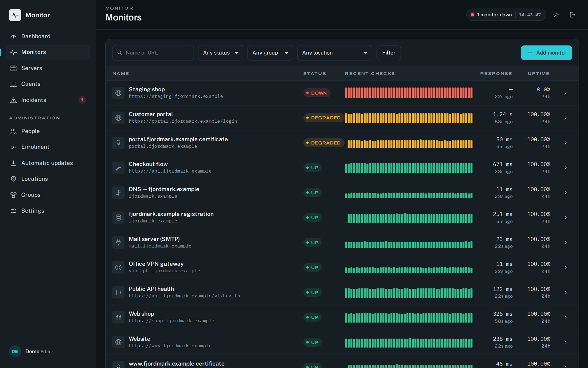Toggle the light/dark theme sun icon
This screenshot has height=368, width=588.
(x=556, y=15)
